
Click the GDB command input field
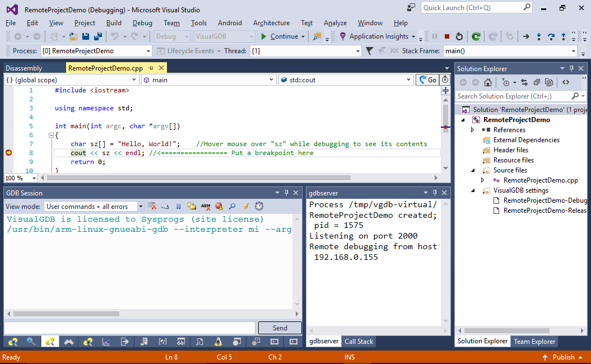point(130,328)
